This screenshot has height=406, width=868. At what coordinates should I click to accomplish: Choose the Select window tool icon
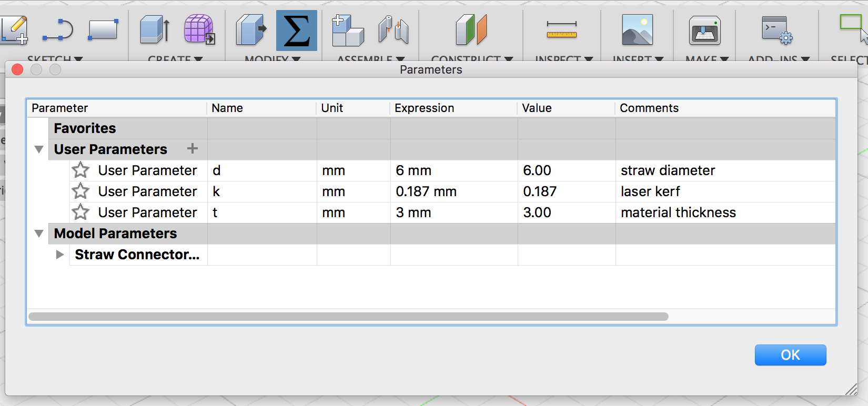pyautogui.click(x=853, y=28)
